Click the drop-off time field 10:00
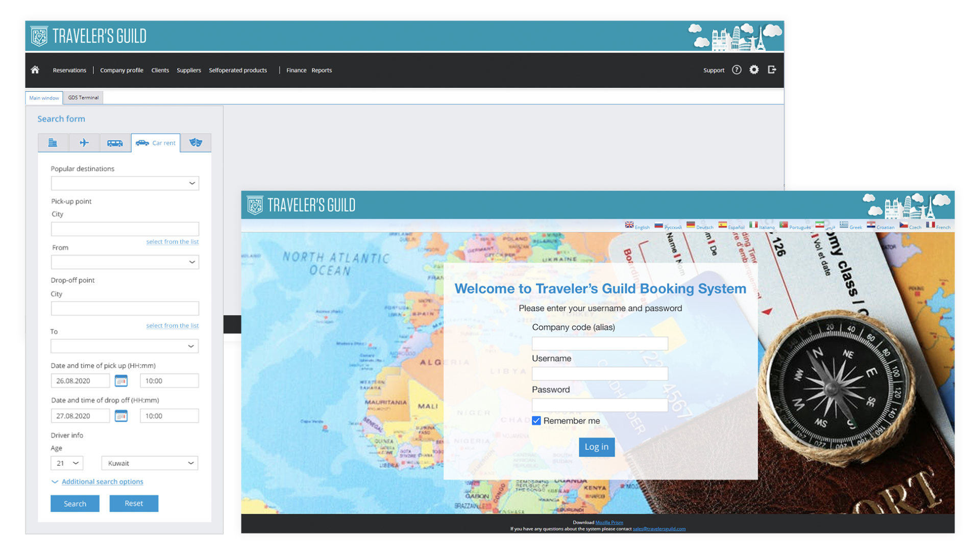The width and height of the screenshot is (980, 555). (169, 416)
